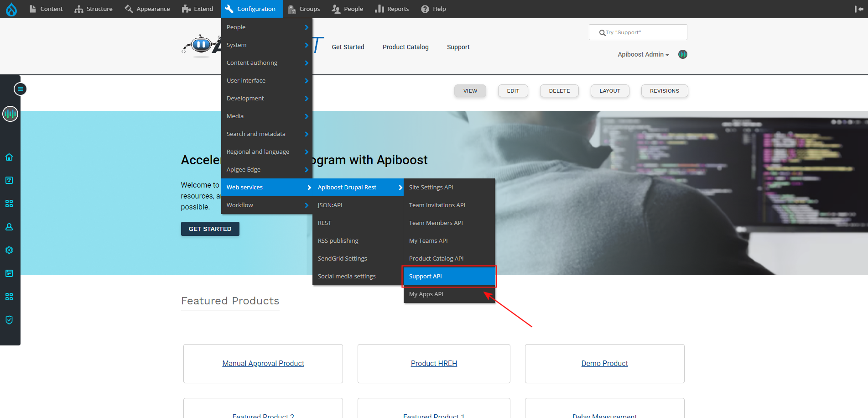This screenshot has width=868, height=418.
Task: Click the Structure hierarchy icon
Action: pos(79,9)
